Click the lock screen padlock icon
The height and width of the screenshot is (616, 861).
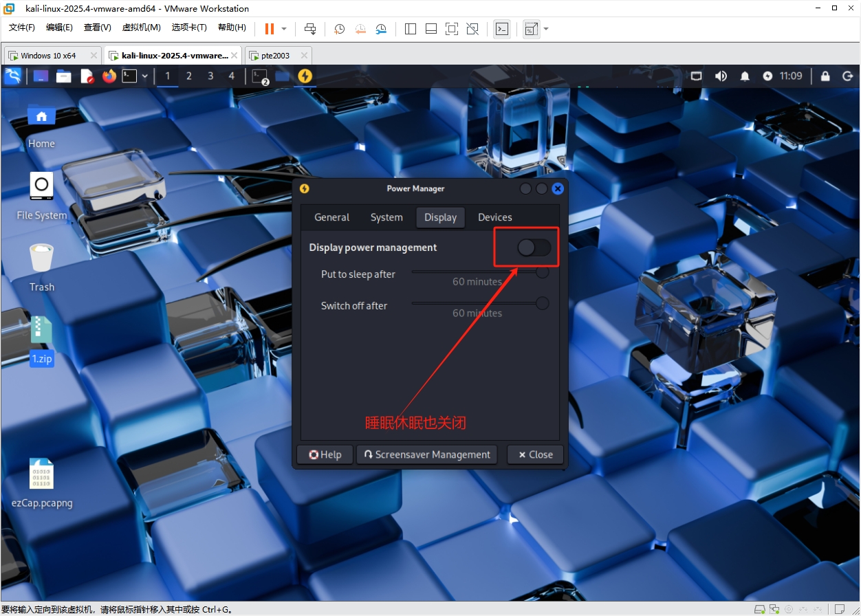pos(825,76)
